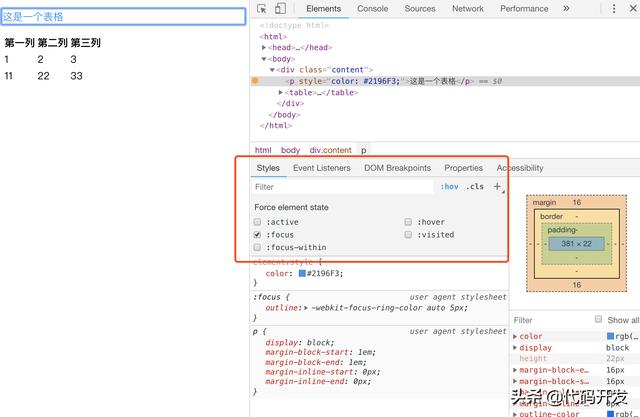
Task: Expand the outline shorthand property arrow
Action: (x=306, y=308)
